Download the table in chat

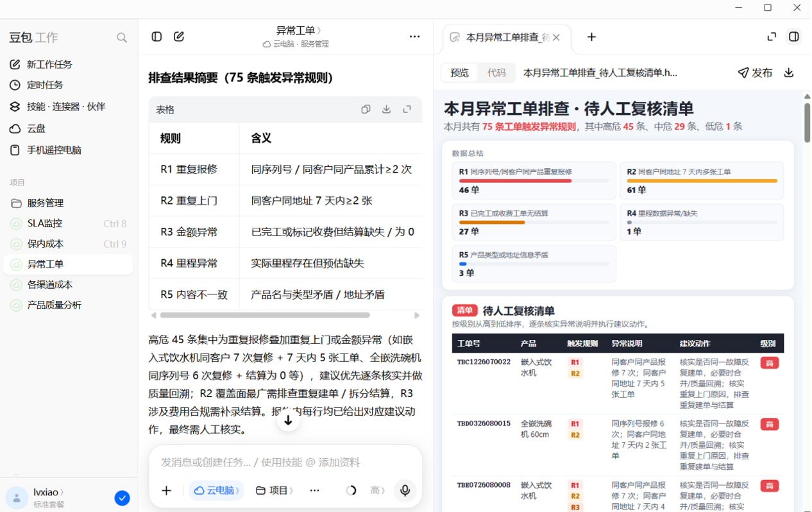click(386, 109)
